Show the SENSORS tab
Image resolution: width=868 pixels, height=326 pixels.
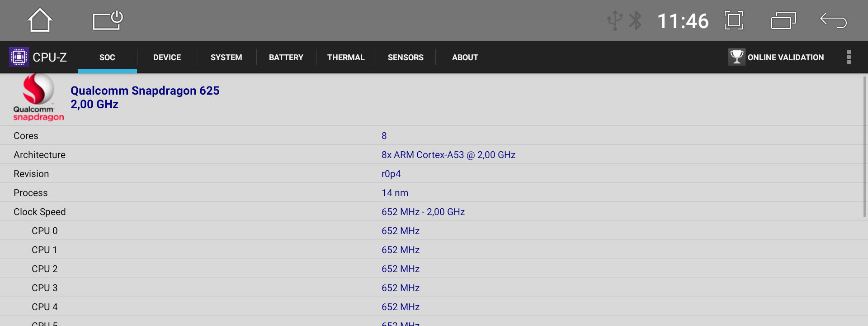[406, 58]
